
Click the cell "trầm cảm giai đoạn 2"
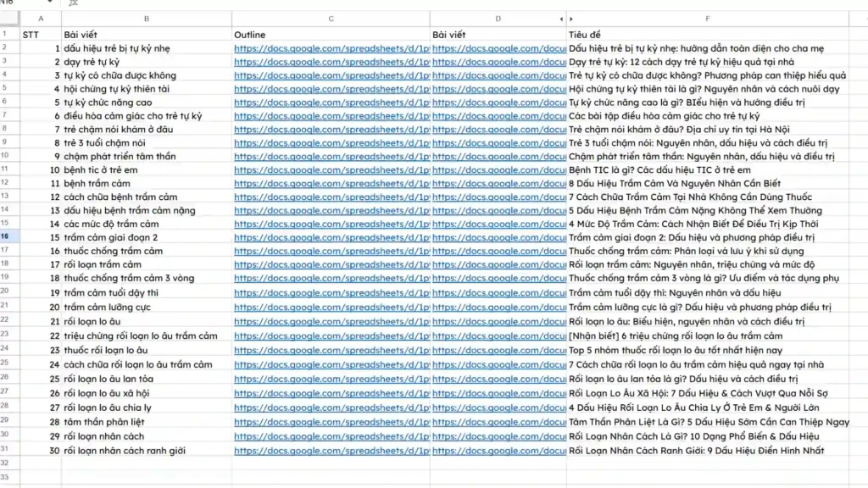147,237
